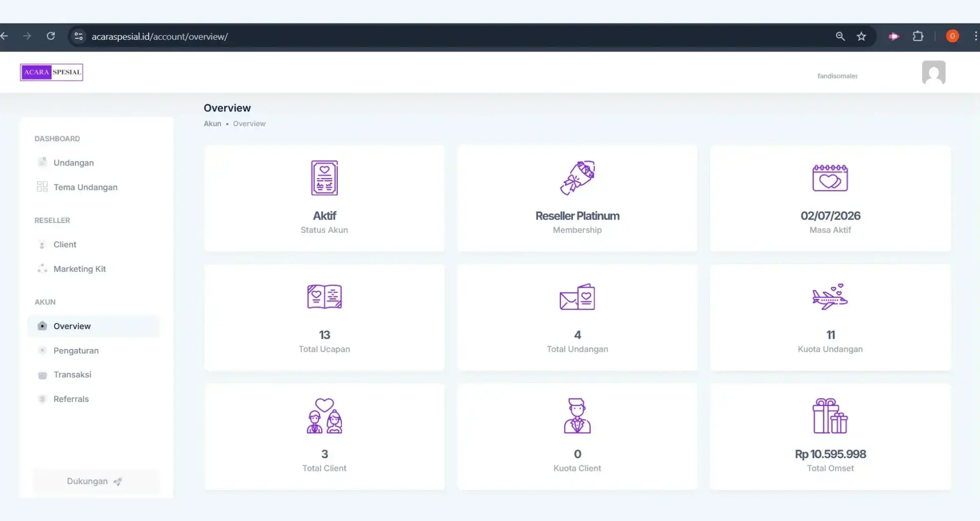The height and width of the screenshot is (521, 980).
Task: Click the Total Omset gift boxes icon
Action: [x=830, y=416]
